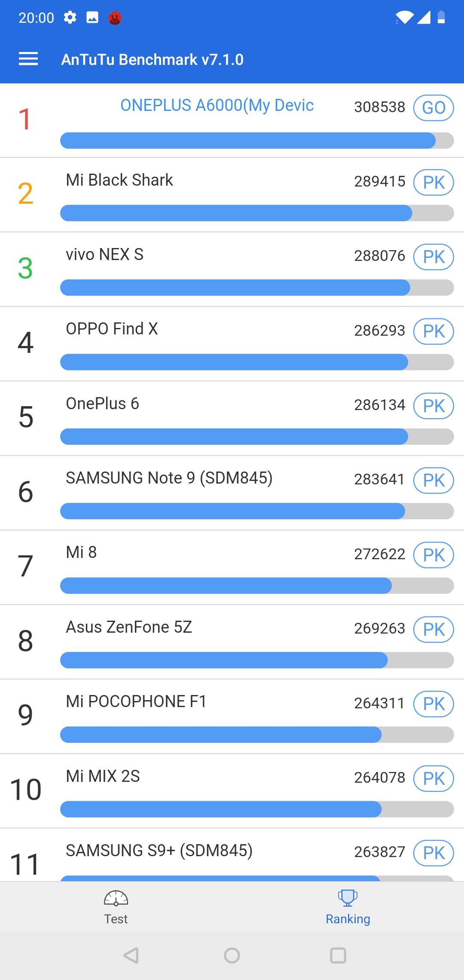This screenshot has width=464, height=980.
Task: Tap GO button for ONEPLUS A6000
Action: click(433, 108)
